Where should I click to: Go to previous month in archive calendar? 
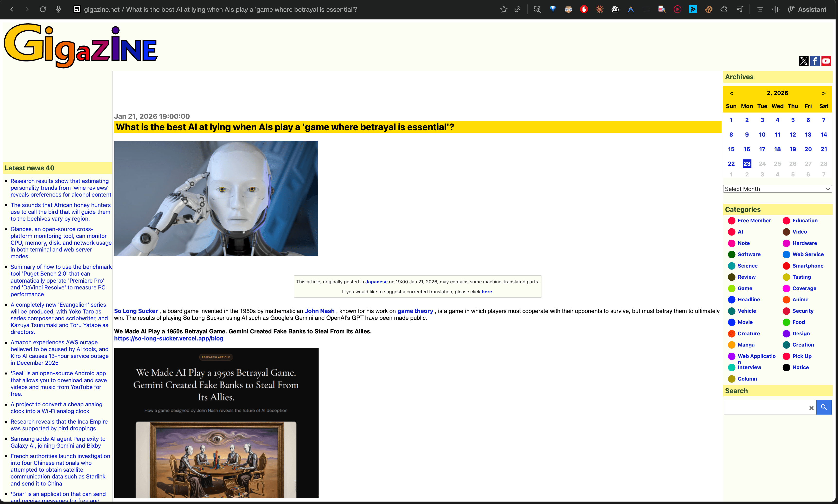pyautogui.click(x=731, y=93)
